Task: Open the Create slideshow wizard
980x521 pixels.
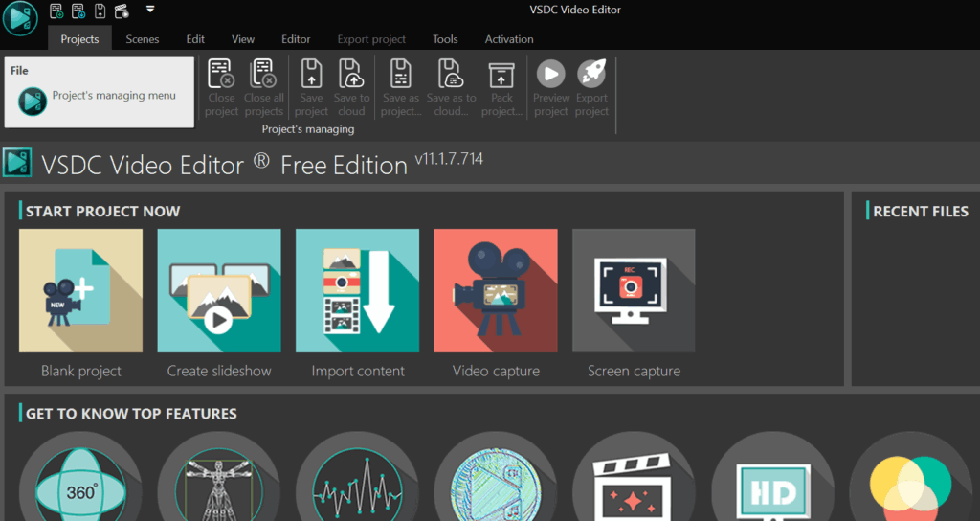Action: [219, 291]
